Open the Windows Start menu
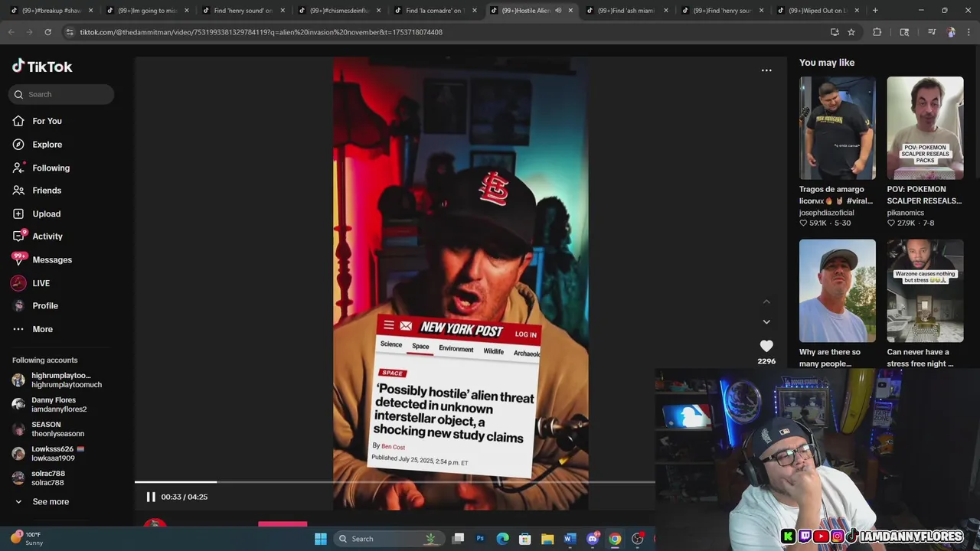The width and height of the screenshot is (980, 551). 321,539
